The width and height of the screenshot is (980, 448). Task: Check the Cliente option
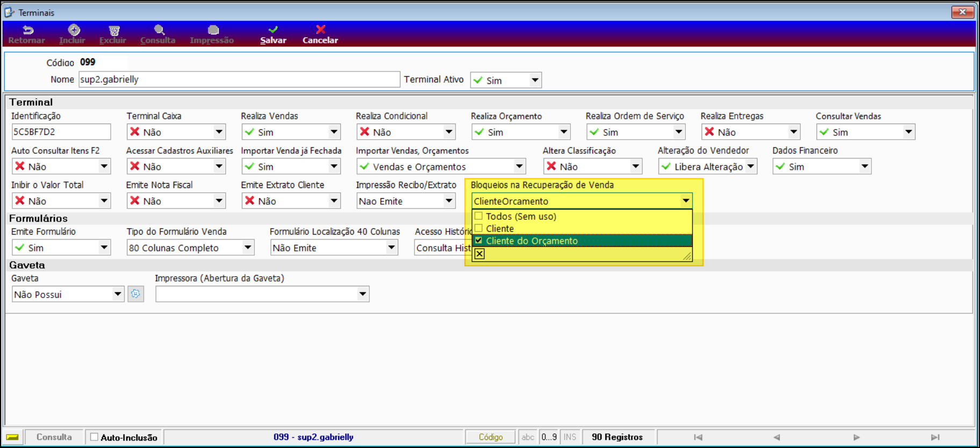pos(478,228)
